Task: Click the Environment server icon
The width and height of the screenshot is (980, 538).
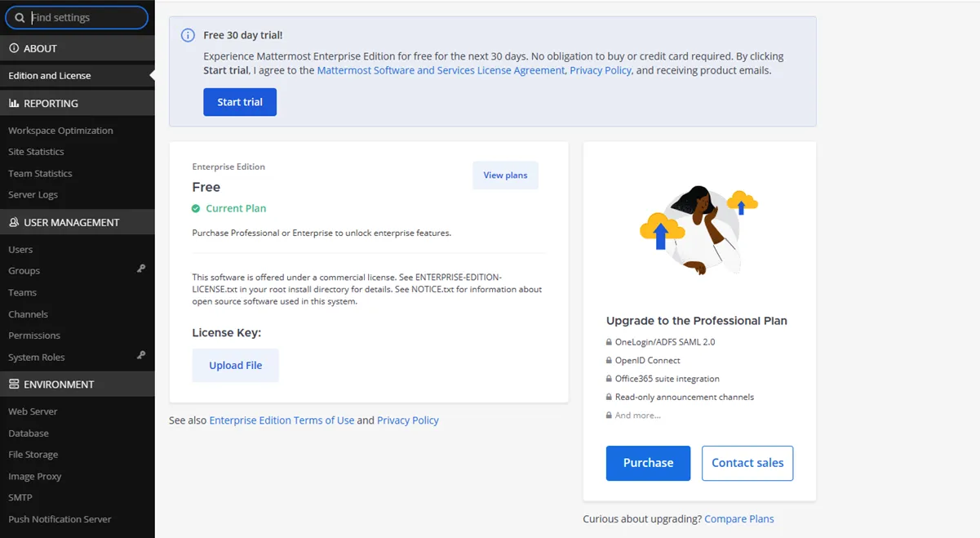Action: (14, 384)
